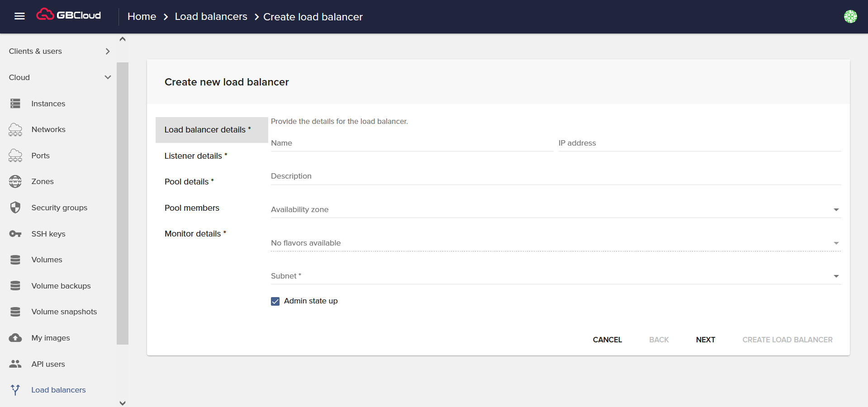Click the Load balancers breadcrumb link
Screen dimensions: 868x407
(x=211, y=17)
